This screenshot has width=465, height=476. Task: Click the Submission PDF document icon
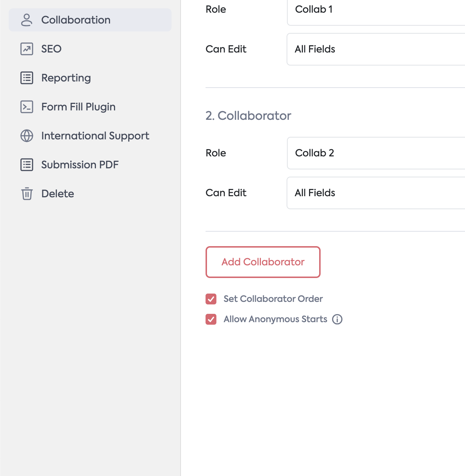[27, 165]
